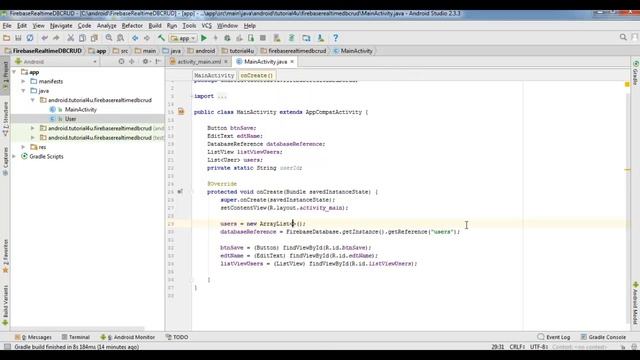Open the VCS menu
640x360 pixels.
pyautogui.click(x=207, y=26)
